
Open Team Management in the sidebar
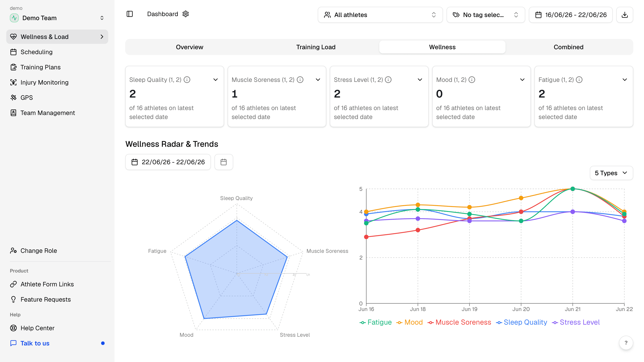(57, 113)
